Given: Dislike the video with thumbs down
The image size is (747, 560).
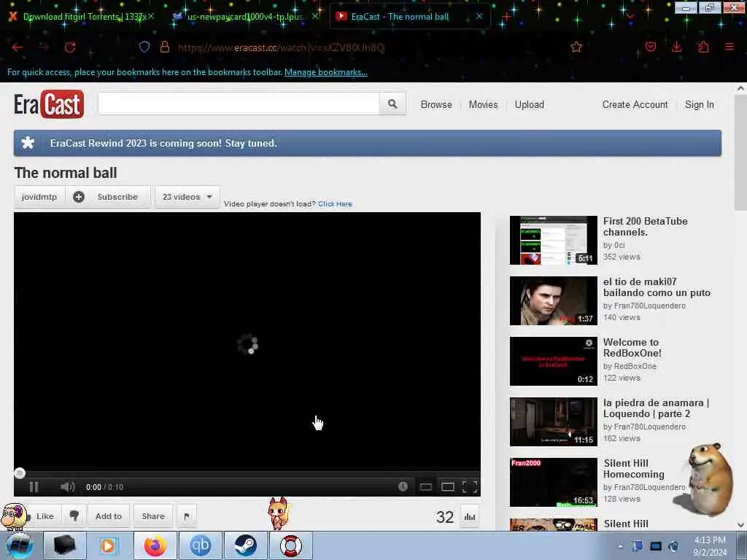Looking at the screenshot, I should [74, 516].
